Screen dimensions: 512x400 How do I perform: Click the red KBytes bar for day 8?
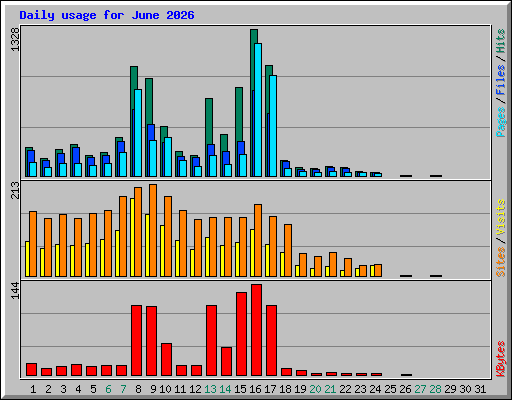(x=136, y=341)
